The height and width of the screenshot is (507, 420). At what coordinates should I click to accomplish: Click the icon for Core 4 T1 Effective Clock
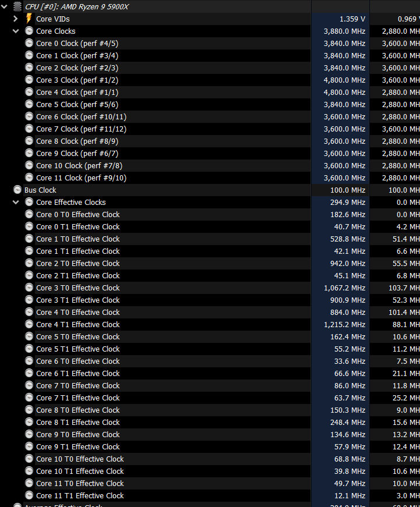(29, 325)
